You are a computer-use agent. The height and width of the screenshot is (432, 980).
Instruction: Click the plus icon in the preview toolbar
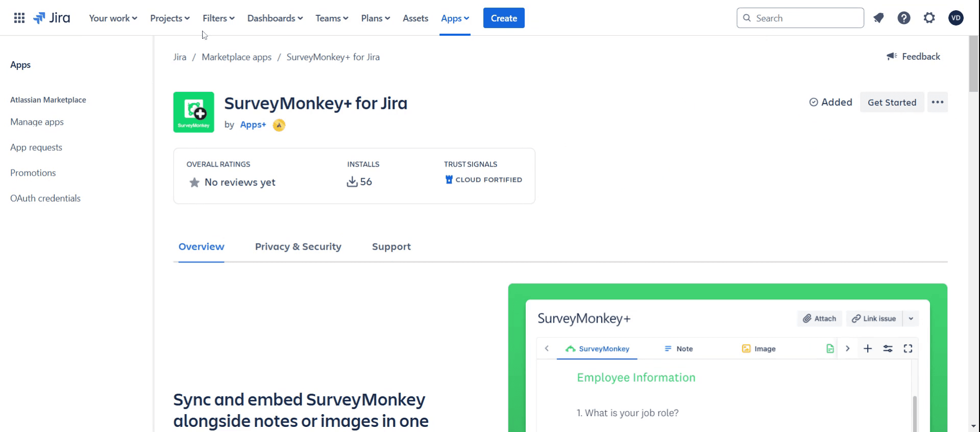click(x=868, y=348)
